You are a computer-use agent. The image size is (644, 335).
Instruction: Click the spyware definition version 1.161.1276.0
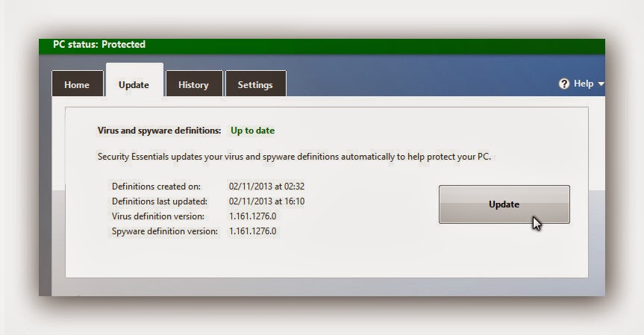[252, 231]
